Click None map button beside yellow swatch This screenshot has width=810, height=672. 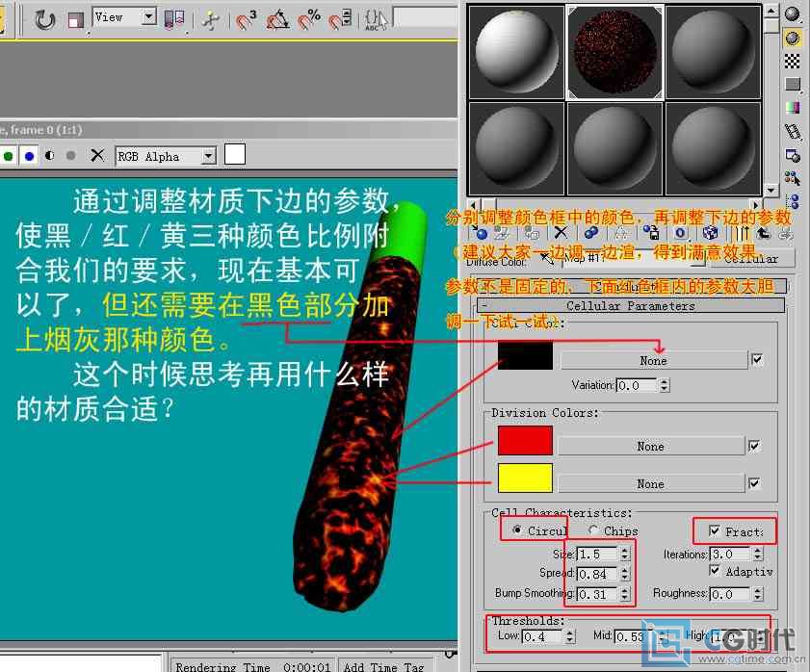point(651,483)
